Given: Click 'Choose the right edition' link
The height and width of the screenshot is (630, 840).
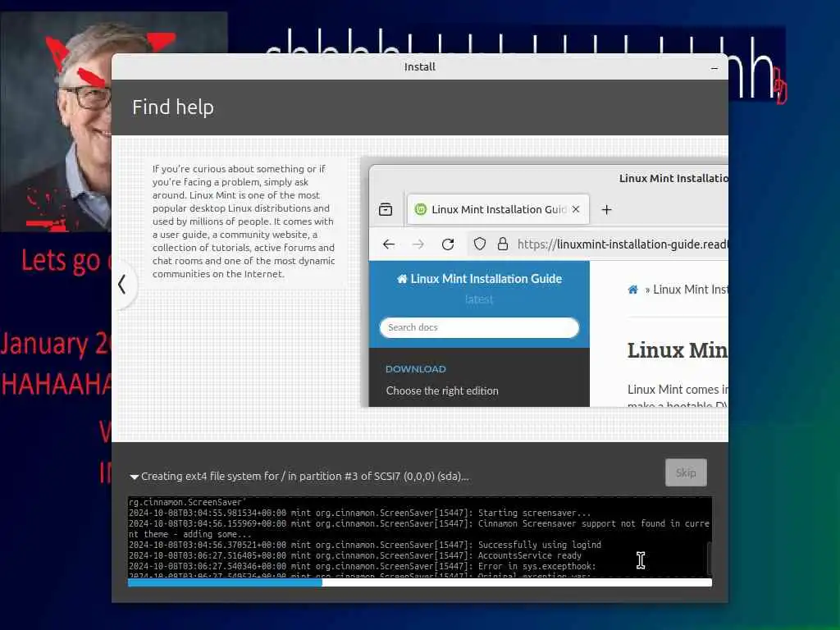Looking at the screenshot, I should click(442, 390).
